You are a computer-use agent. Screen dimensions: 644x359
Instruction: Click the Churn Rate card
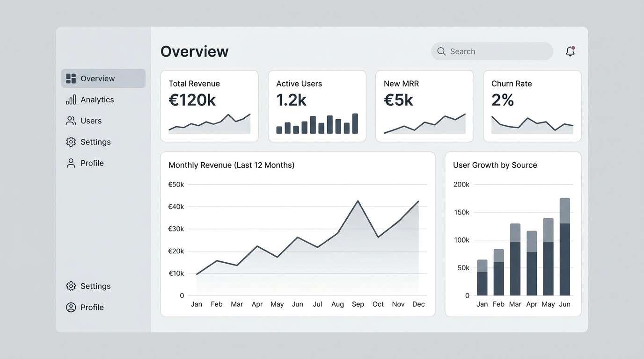[532, 105]
